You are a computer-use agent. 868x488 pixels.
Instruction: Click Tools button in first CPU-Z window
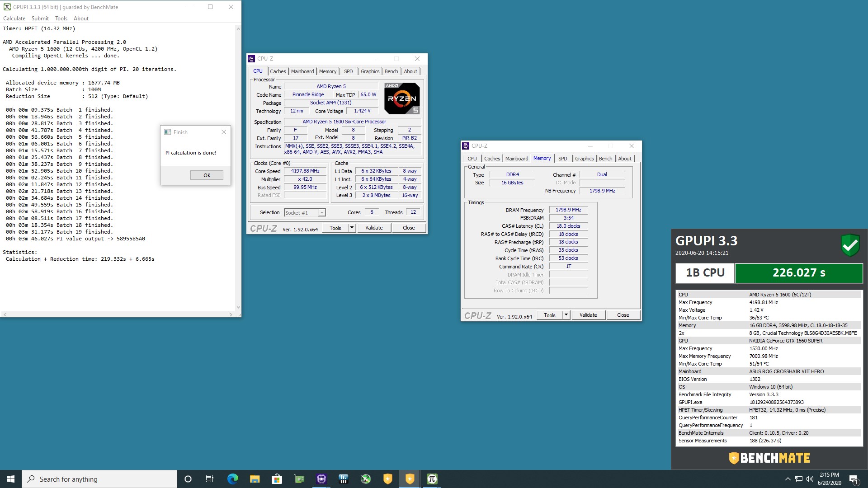(x=335, y=228)
